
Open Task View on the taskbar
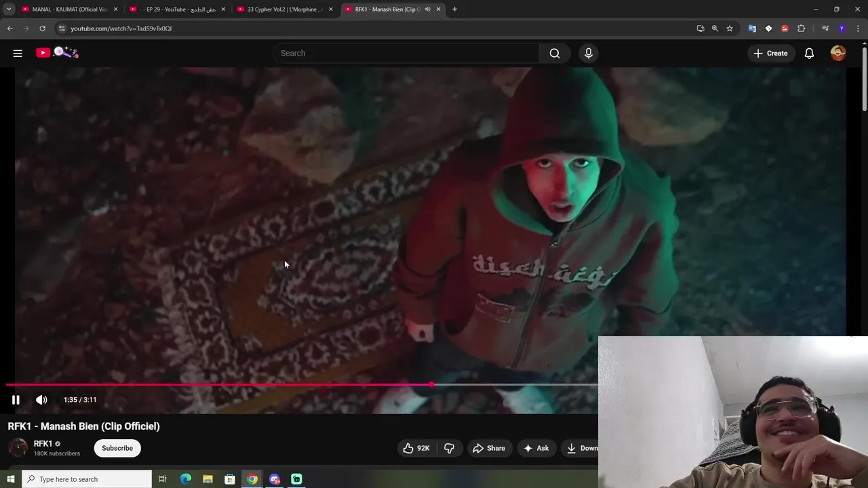click(x=163, y=479)
